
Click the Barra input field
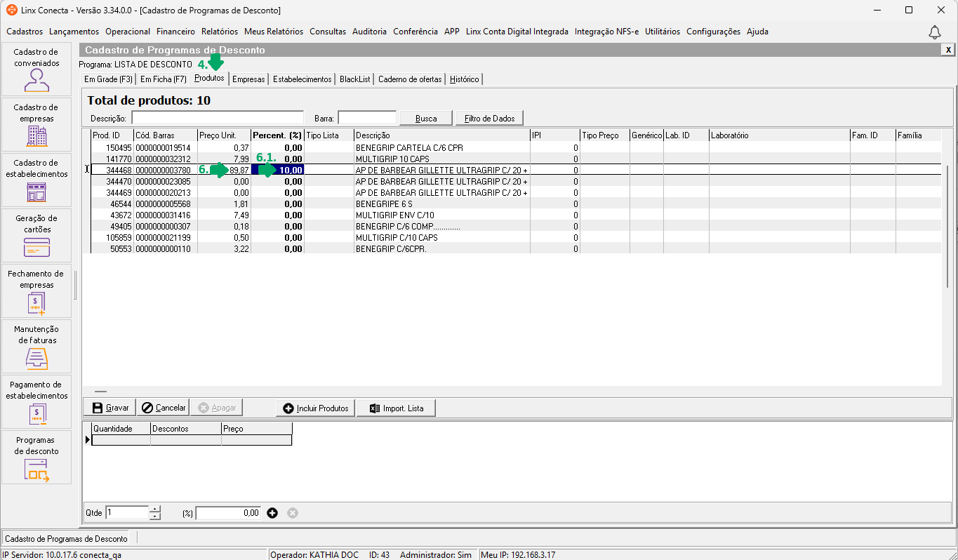tap(367, 118)
